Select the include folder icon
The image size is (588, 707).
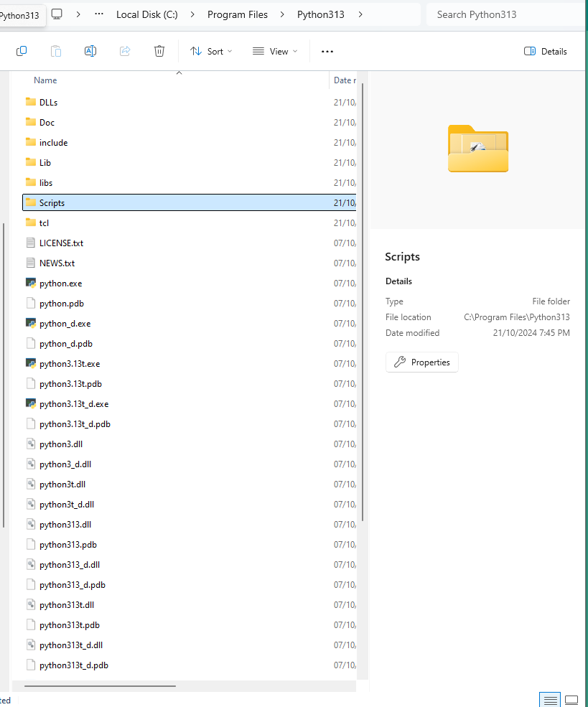(x=31, y=143)
